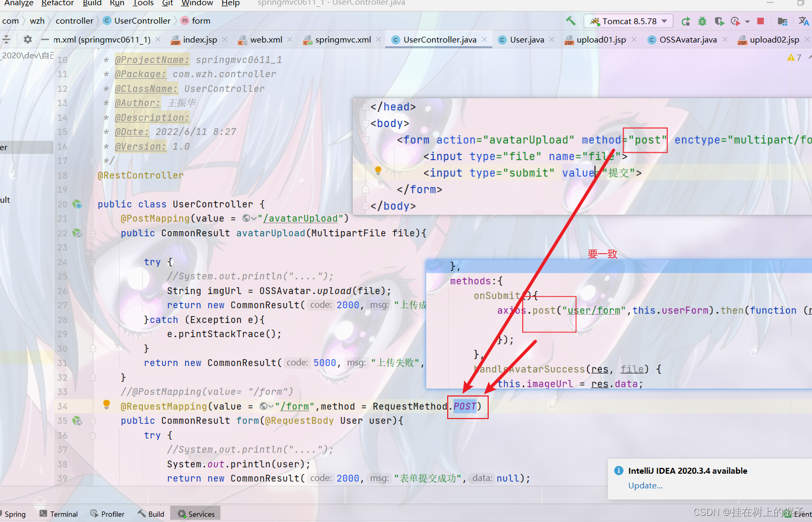Fold the Javadoc comment end at line 17
Image resolution: width=812 pixels, height=522 pixels.
coord(93,161)
